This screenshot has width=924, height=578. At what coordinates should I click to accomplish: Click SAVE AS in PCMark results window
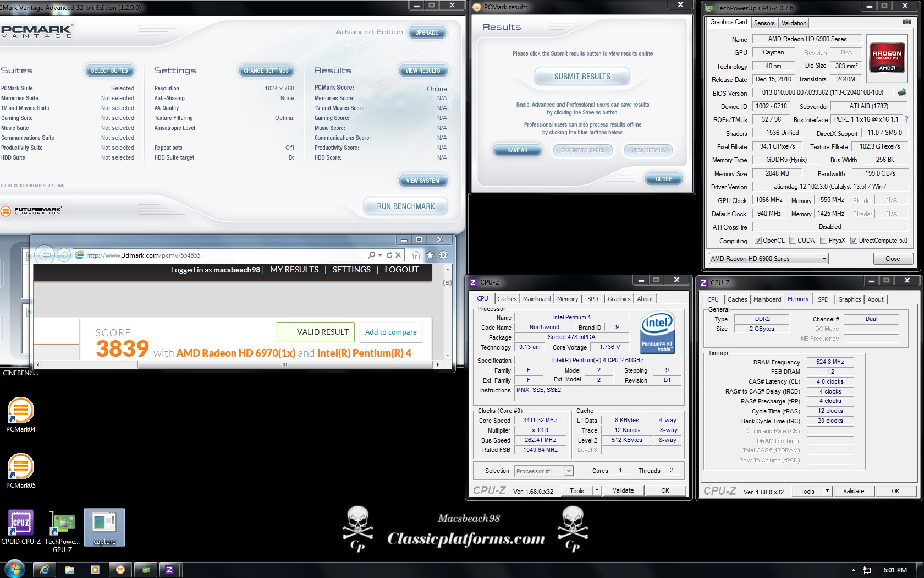click(517, 150)
